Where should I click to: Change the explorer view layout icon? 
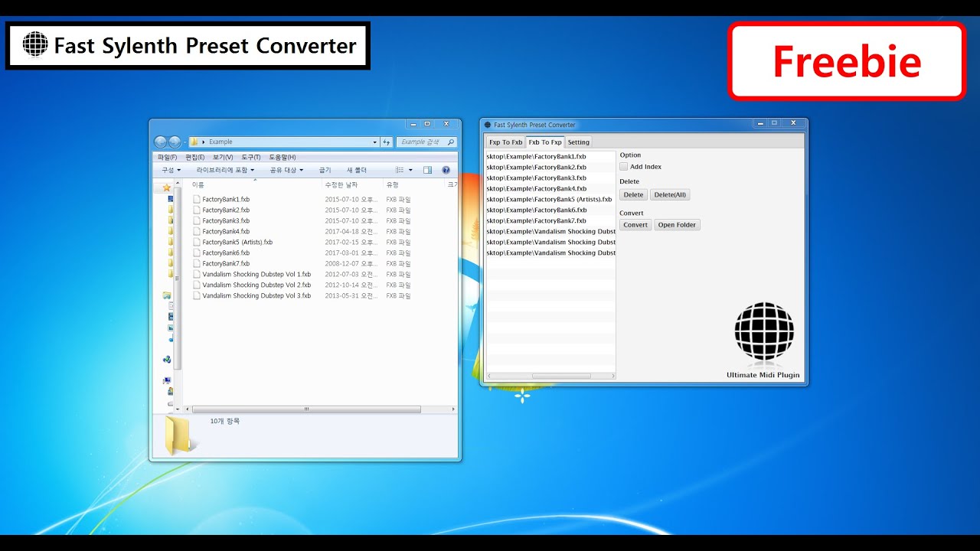point(399,170)
